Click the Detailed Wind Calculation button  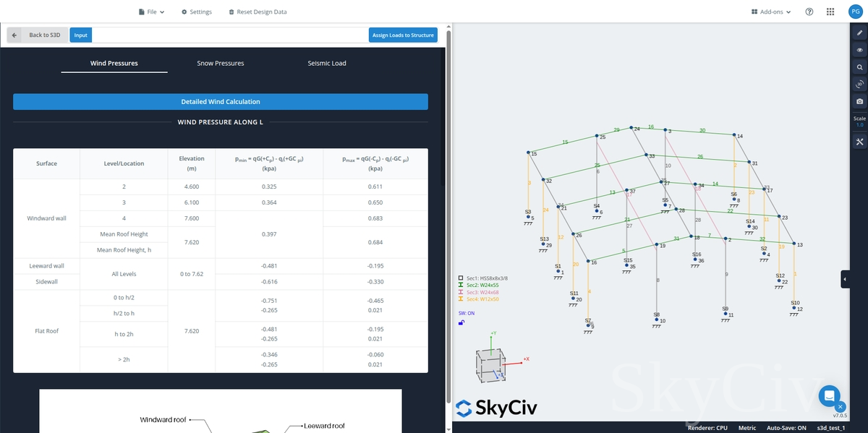point(220,102)
